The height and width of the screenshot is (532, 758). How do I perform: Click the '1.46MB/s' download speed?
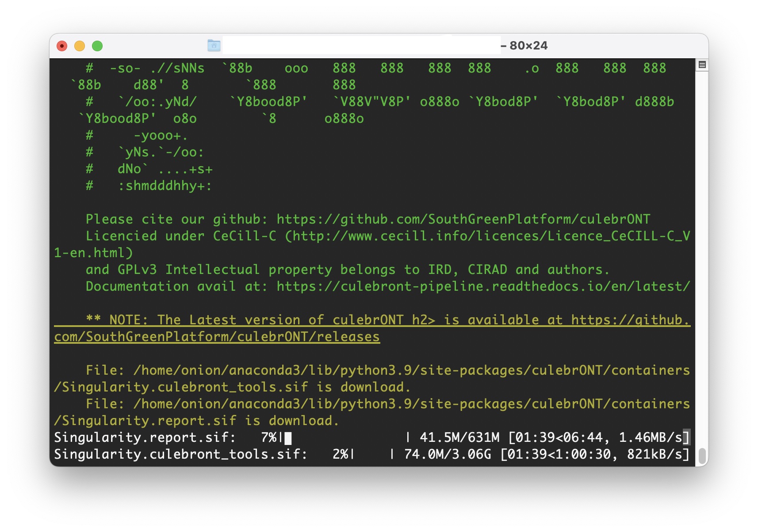click(651, 437)
